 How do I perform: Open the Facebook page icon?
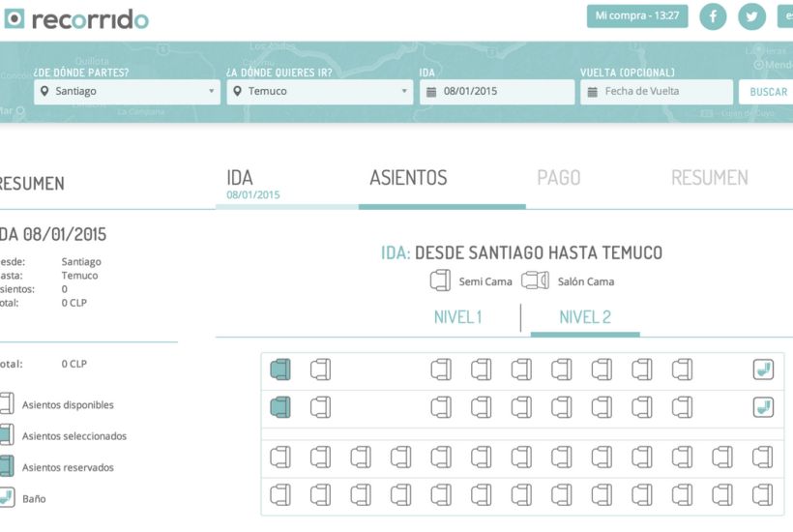713,16
